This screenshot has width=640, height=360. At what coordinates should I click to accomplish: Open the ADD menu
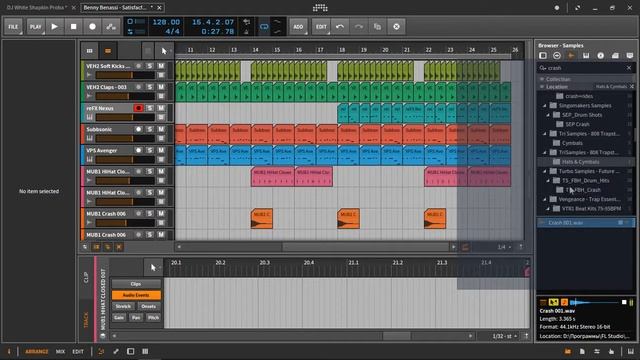click(x=298, y=27)
